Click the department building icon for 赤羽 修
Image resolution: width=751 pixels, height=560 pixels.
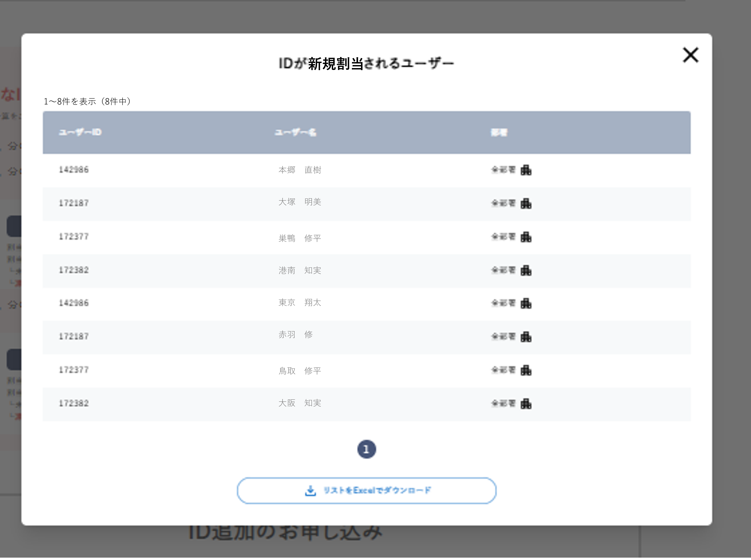pyautogui.click(x=526, y=337)
